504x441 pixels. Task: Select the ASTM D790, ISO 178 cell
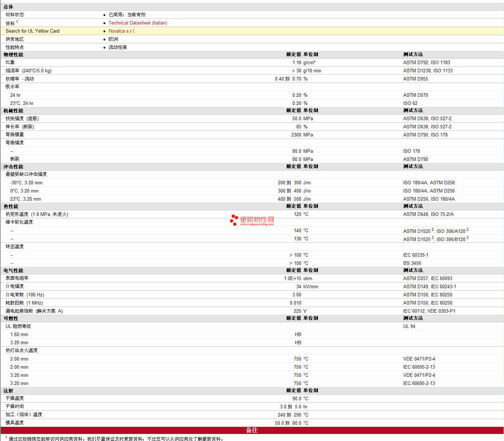pos(425,135)
